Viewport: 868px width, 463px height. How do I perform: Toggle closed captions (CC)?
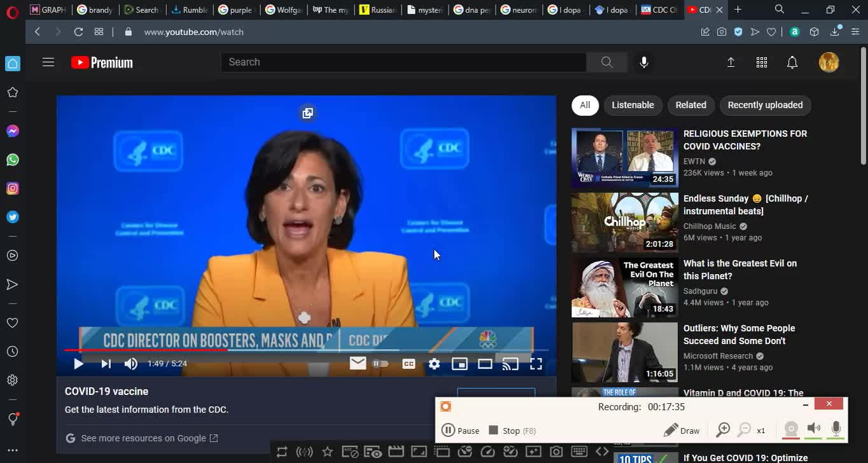point(409,364)
